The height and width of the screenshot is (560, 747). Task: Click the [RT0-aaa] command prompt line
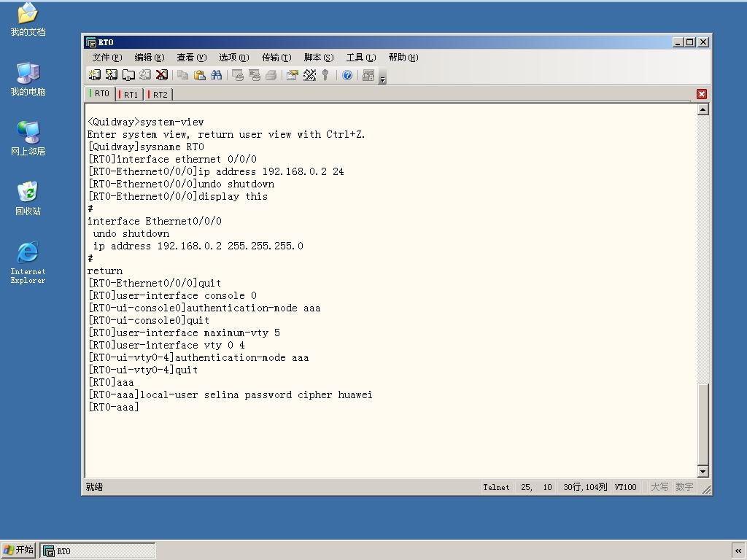click(x=113, y=407)
